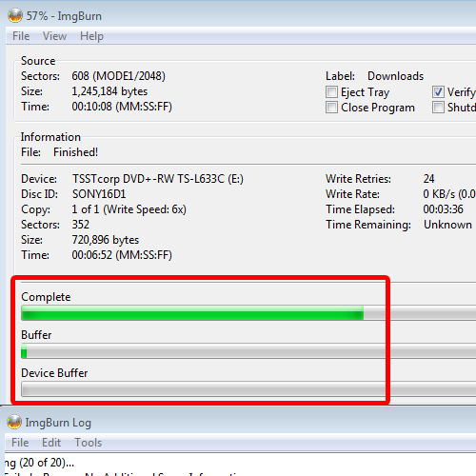Click the 'Information' group heading
This screenshot has width=476, height=476.
point(50,137)
